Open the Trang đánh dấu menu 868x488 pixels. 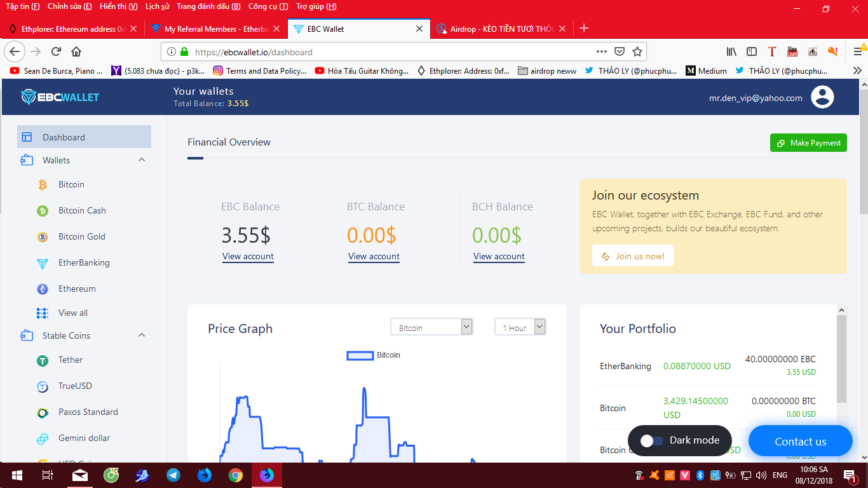(x=208, y=6)
